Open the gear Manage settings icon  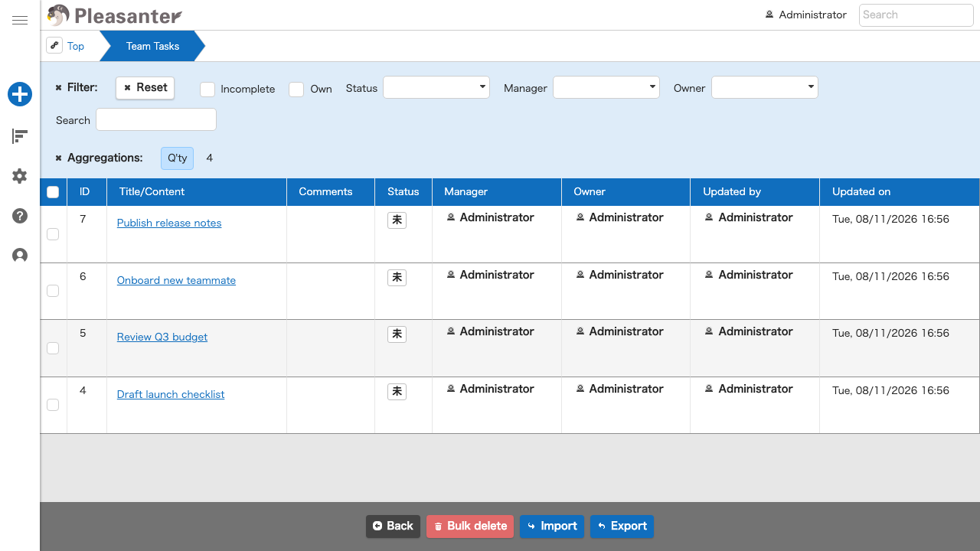[x=20, y=176]
